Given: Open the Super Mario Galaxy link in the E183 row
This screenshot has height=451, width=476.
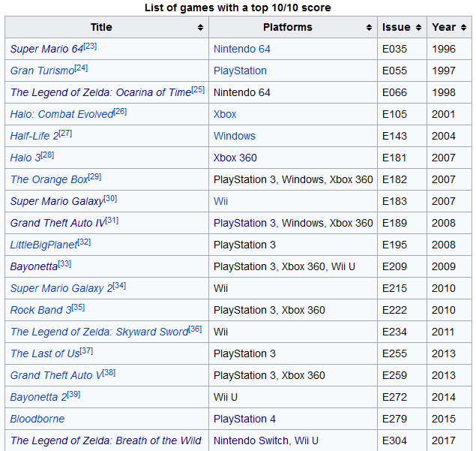Looking at the screenshot, I should (x=57, y=201).
